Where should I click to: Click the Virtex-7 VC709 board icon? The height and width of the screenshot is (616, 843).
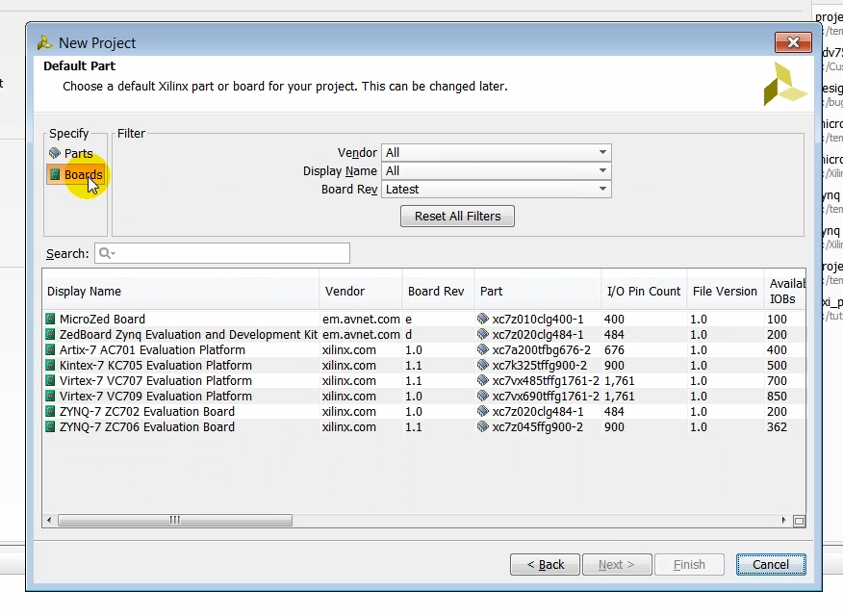[x=51, y=397]
